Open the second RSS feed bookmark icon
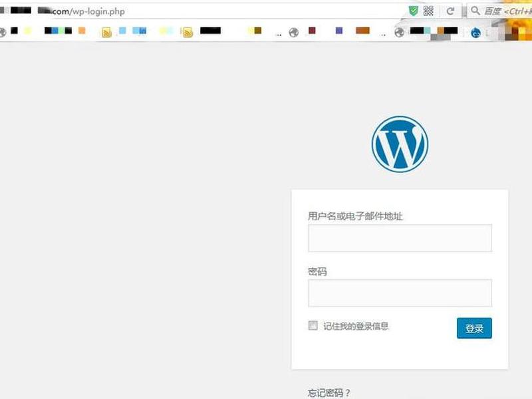This screenshot has width=532, height=399. click(x=188, y=32)
